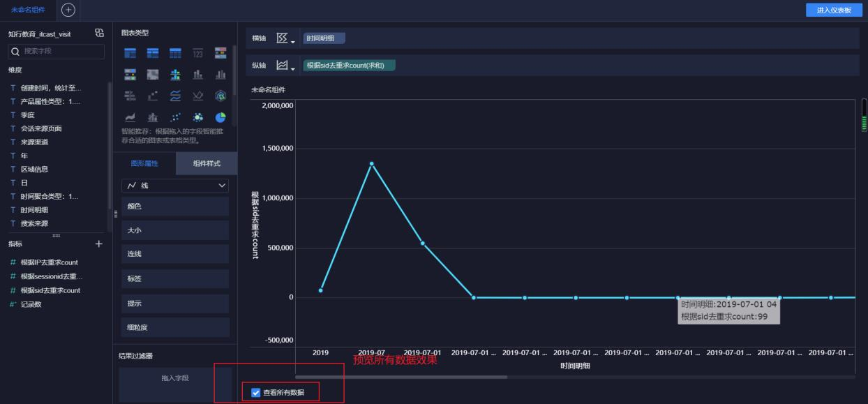Pick the small scatter-step chart icon in third row
This screenshot has height=404, width=868.
(x=153, y=96)
